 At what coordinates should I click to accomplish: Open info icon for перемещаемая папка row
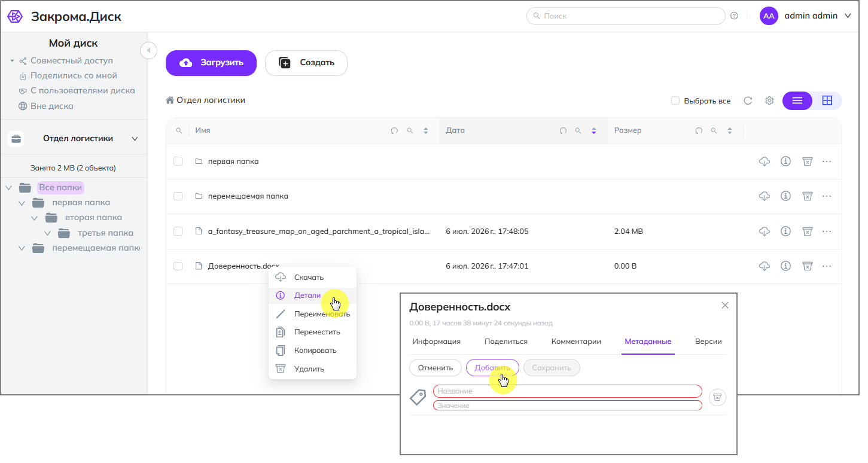(785, 196)
